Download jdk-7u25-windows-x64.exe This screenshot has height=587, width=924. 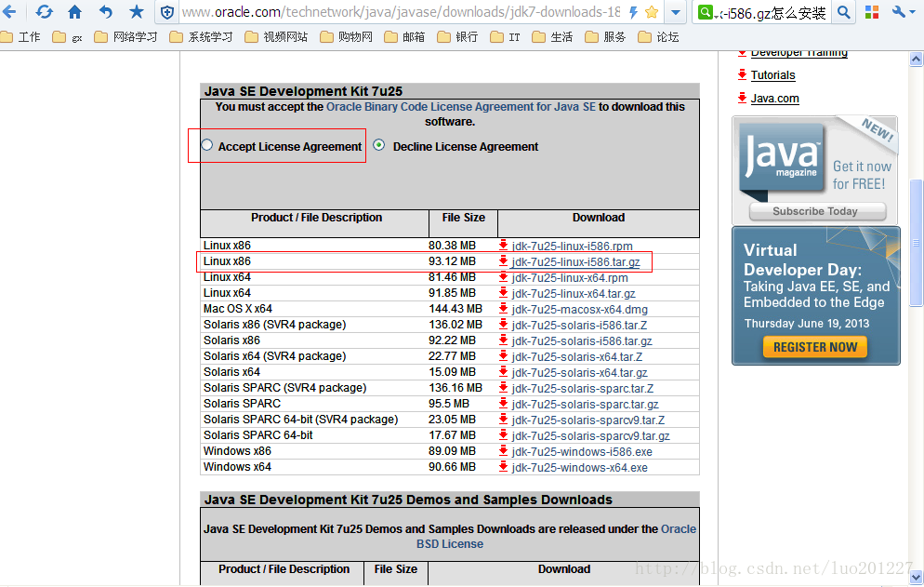click(x=579, y=468)
